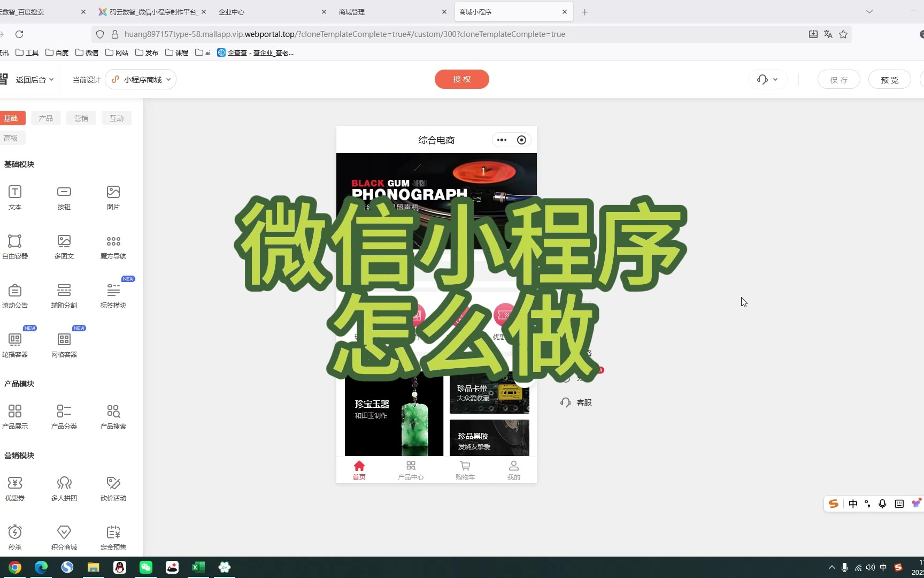Open 我的 in the phone preview
This screenshot has height=578, width=924.
513,470
